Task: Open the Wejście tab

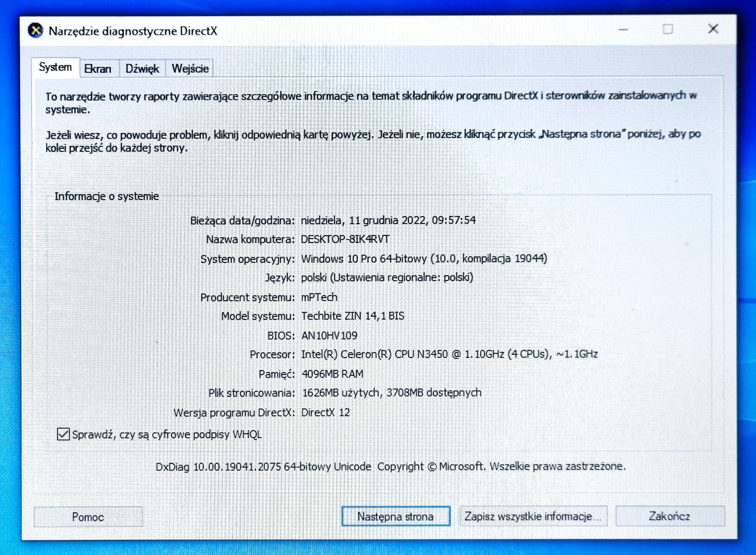Action: tap(190, 69)
